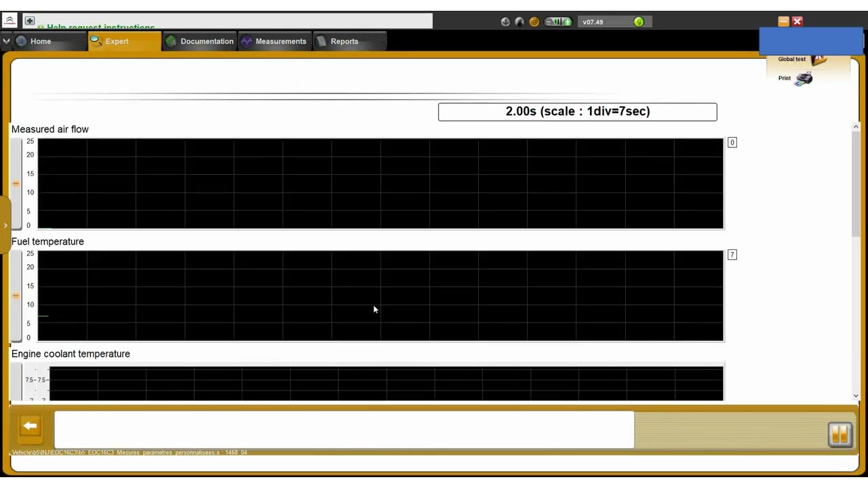Switch to the Documentation tab
Image resolution: width=868 pixels, height=488 pixels.
200,41
